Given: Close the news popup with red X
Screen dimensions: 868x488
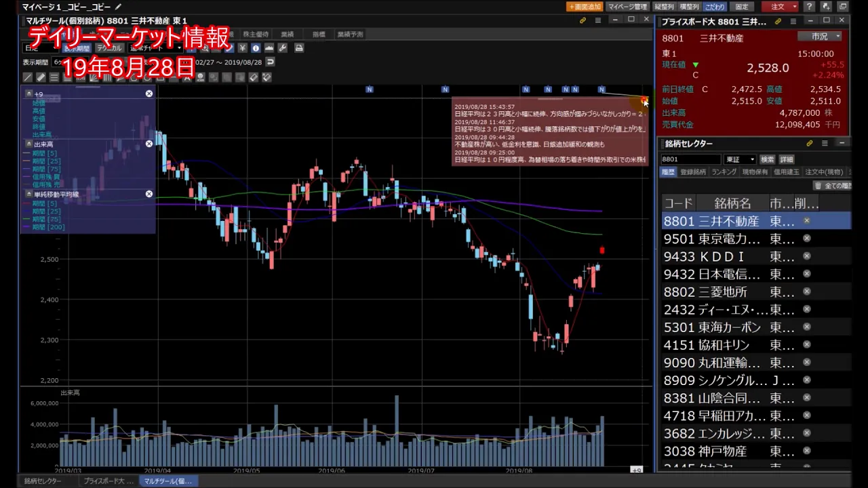Looking at the screenshot, I should click(644, 101).
